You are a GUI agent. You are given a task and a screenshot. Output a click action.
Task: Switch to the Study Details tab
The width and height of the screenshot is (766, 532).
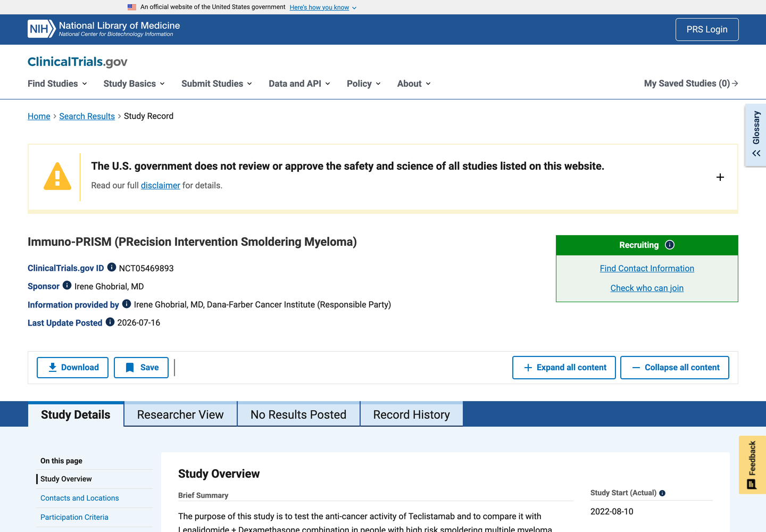click(x=76, y=414)
